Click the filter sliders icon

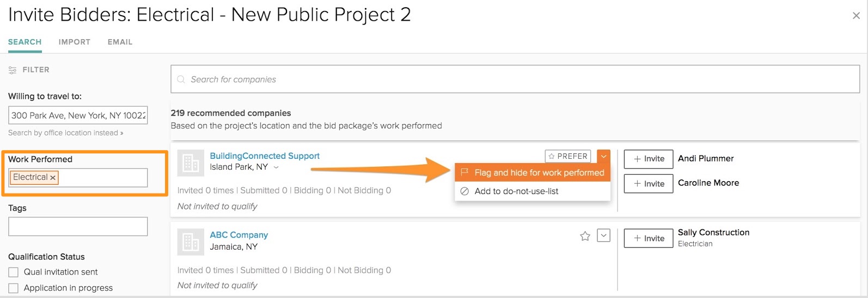click(13, 70)
